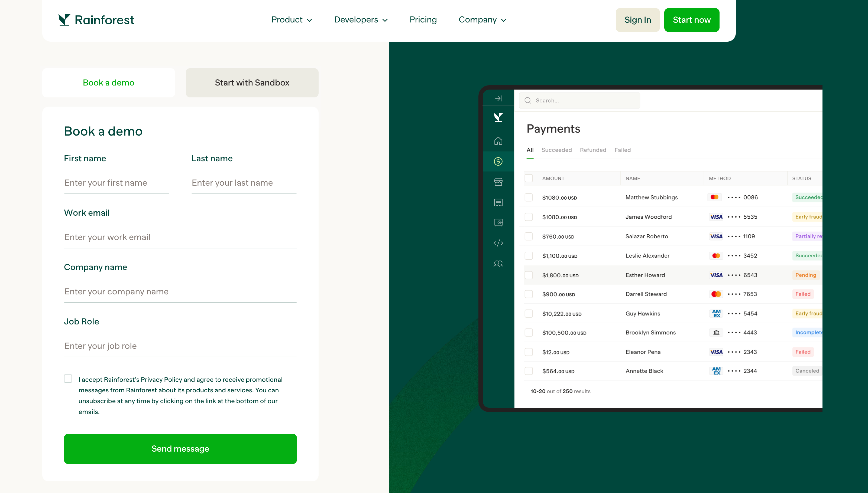
Task: Open the developer code icon
Action: click(x=498, y=243)
